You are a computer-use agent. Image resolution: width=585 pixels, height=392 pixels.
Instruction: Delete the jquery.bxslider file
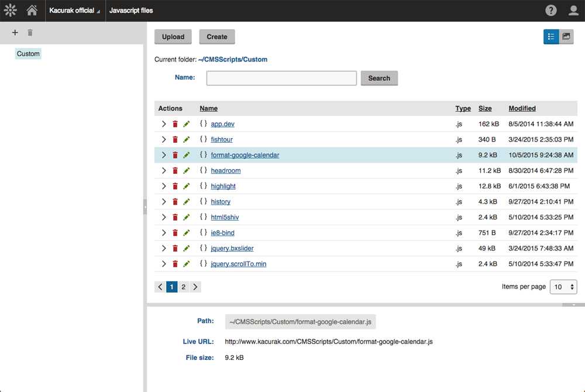tap(175, 248)
